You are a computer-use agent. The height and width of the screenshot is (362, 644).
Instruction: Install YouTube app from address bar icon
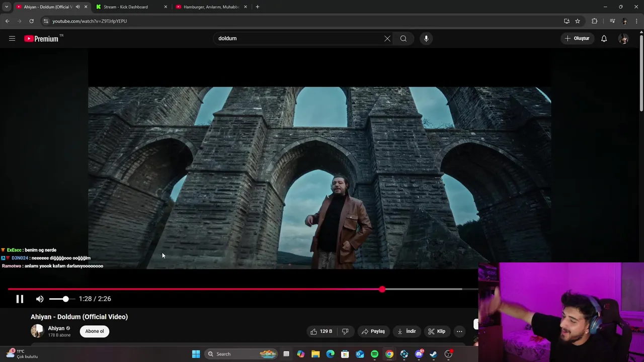coord(567,21)
